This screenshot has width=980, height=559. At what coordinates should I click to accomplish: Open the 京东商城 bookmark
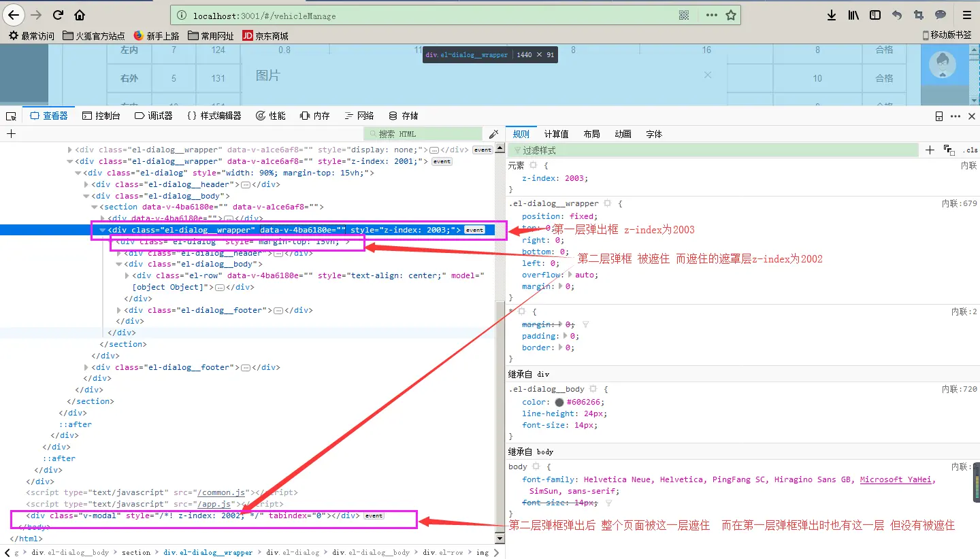pyautogui.click(x=266, y=36)
